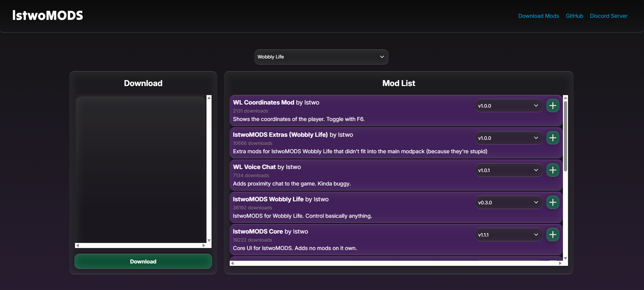Viewport: 644px width, 290px height.
Task: Open v0.3.0 version dropdown for IstwoMODS Wobbly Life
Action: pyautogui.click(x=508, y=202)
